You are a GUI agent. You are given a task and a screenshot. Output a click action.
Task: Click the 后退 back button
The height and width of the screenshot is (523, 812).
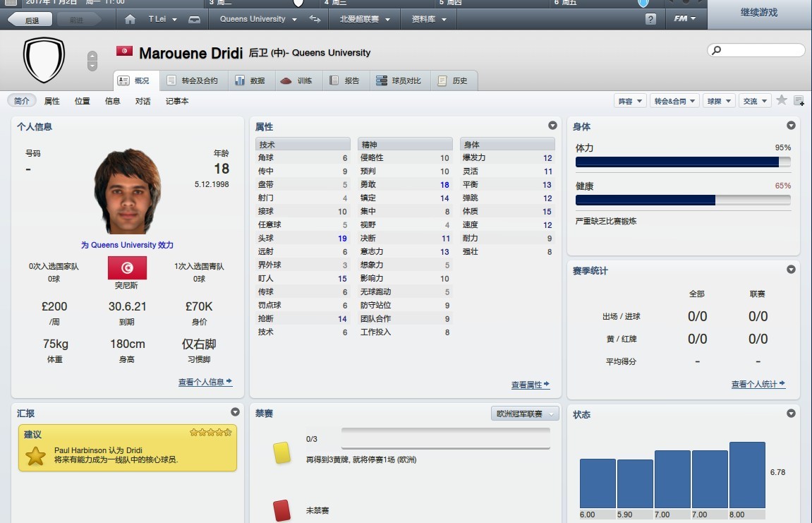(30, 20)
